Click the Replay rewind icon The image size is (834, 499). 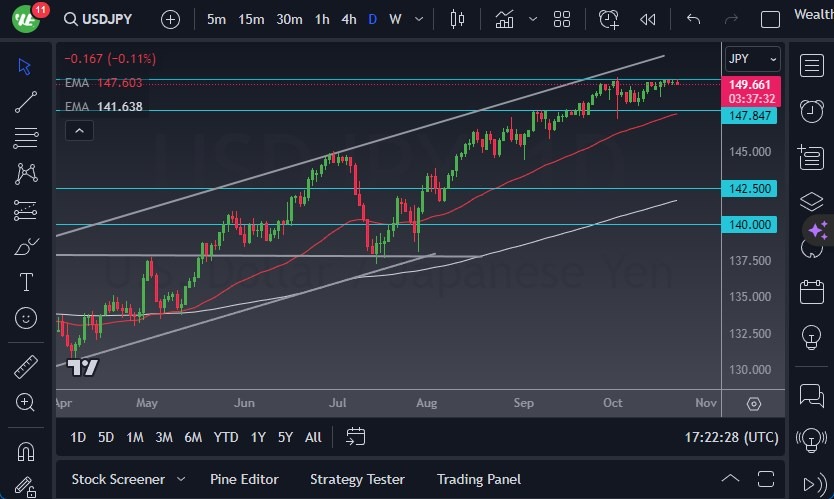click(x=648, y=19)
